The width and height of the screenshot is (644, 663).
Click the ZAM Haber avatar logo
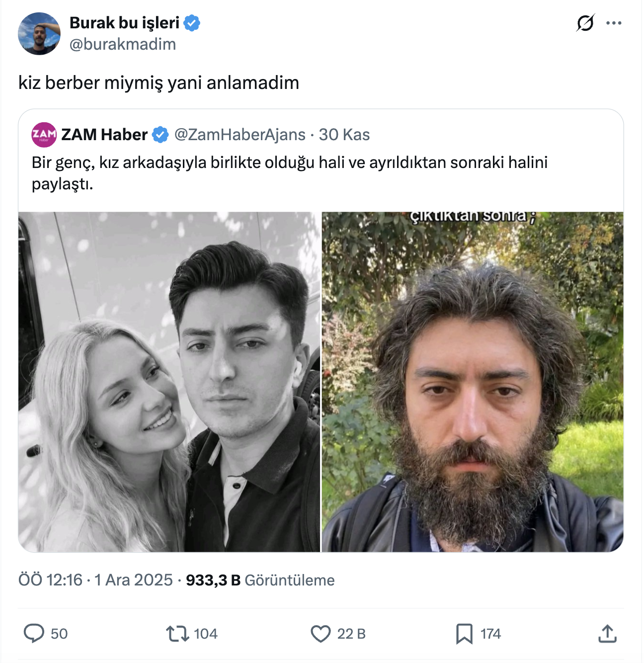pyautogui.click(x=44, y=135)
